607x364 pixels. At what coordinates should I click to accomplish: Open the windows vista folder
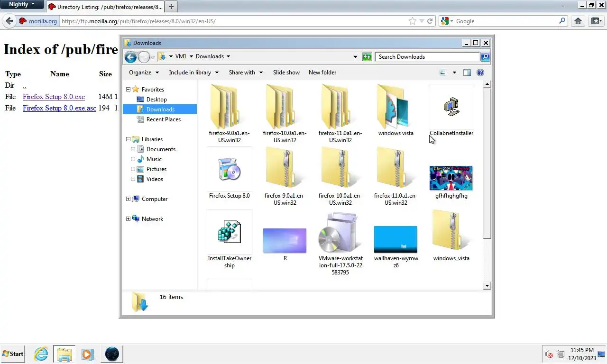(393, 107)
